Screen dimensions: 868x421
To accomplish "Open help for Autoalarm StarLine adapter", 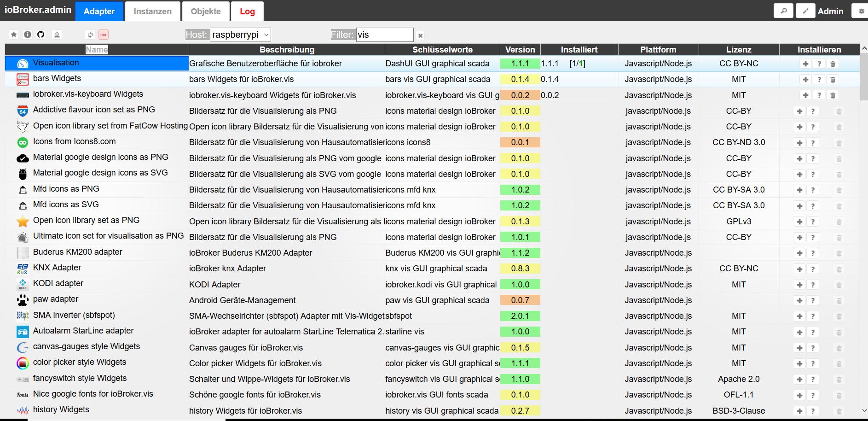I will coord(813,332).
